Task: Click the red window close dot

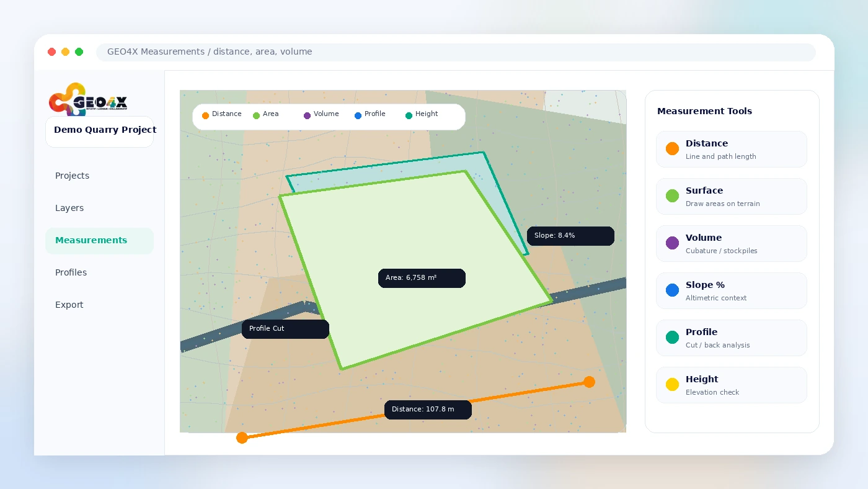Action: (52, 52)
